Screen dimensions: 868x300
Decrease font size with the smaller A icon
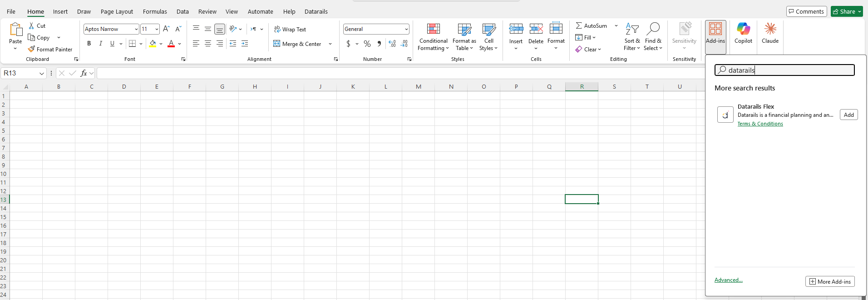178,29
